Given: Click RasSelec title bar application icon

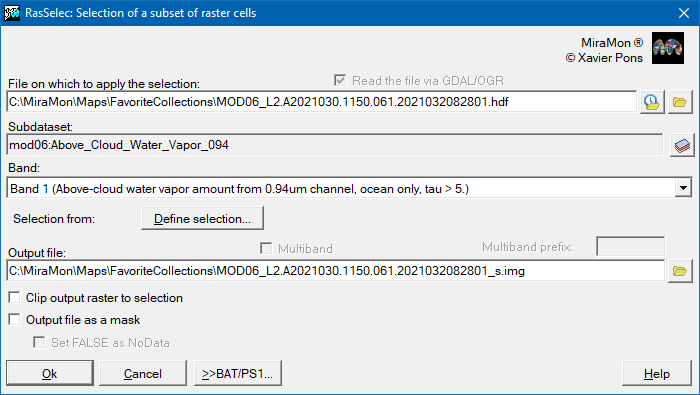Looking at the screenshot, I should click(12, 13).
